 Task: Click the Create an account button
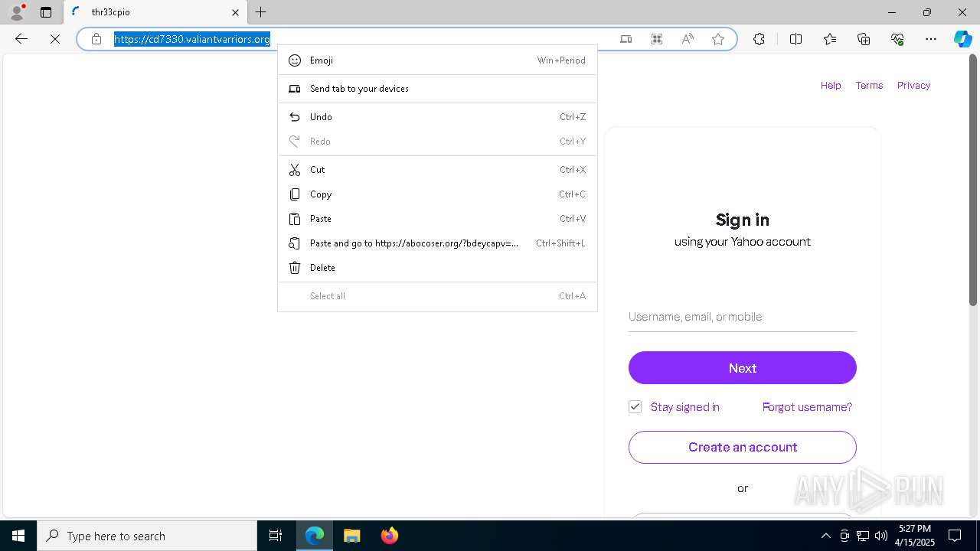tap(743, 447)
